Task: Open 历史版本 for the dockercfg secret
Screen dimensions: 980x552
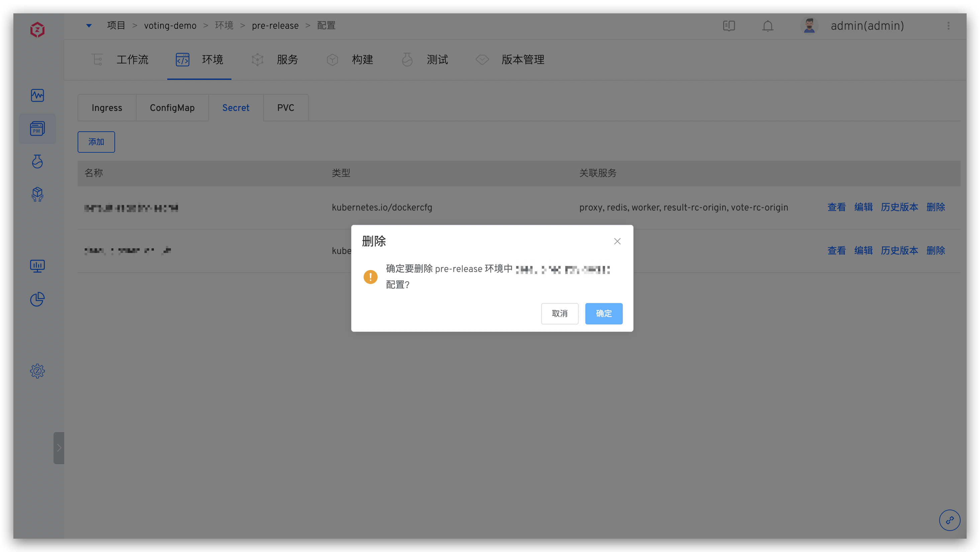Action: [900, 207]
